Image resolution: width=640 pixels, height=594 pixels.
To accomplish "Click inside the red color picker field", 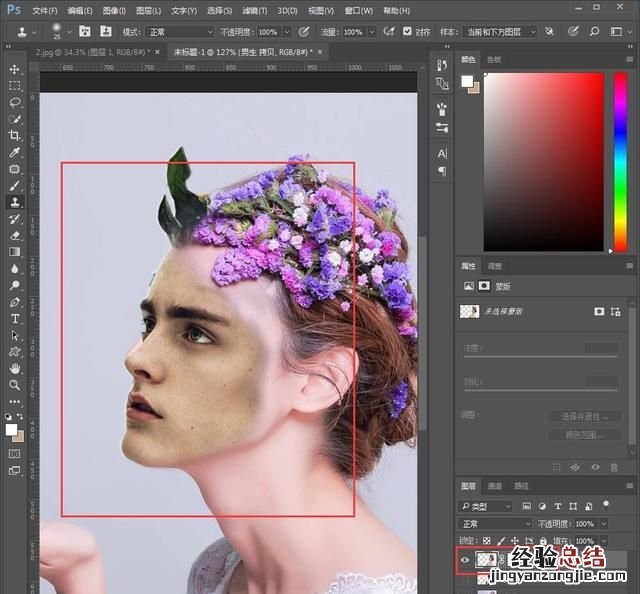I will (x=545, y=160).
